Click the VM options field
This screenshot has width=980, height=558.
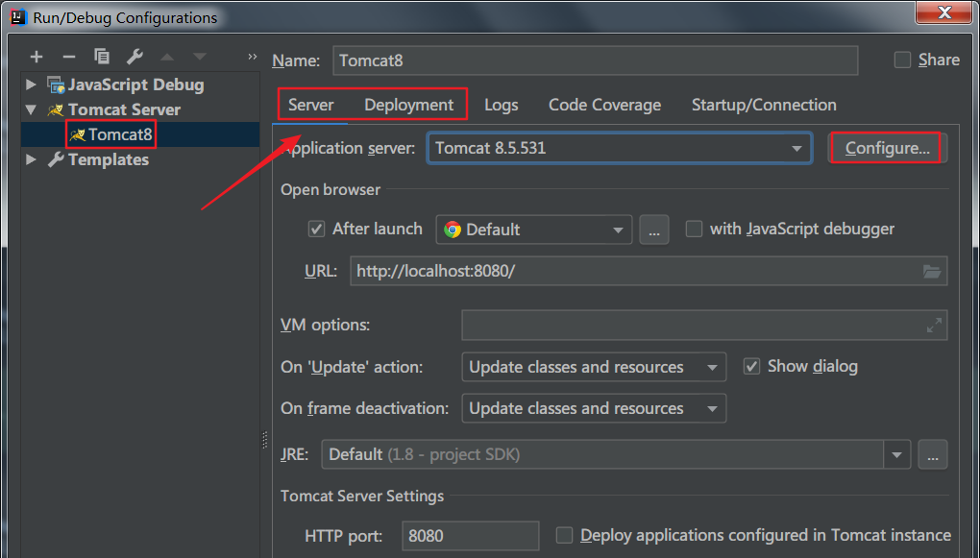(x=704, y=325)
